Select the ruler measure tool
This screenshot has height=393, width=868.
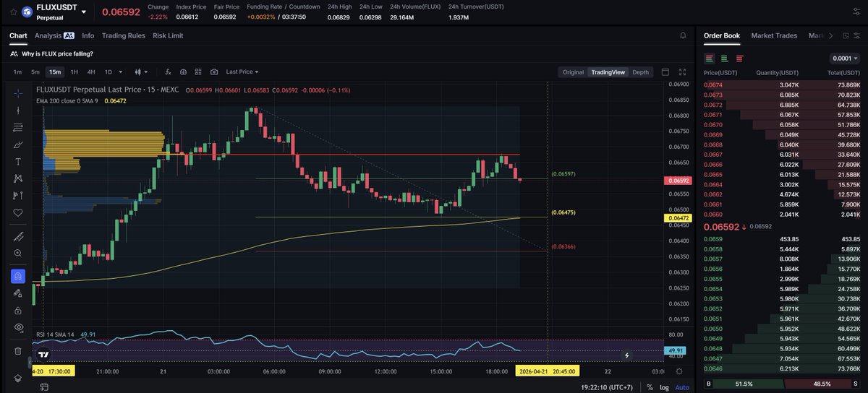tap(18, 236)
